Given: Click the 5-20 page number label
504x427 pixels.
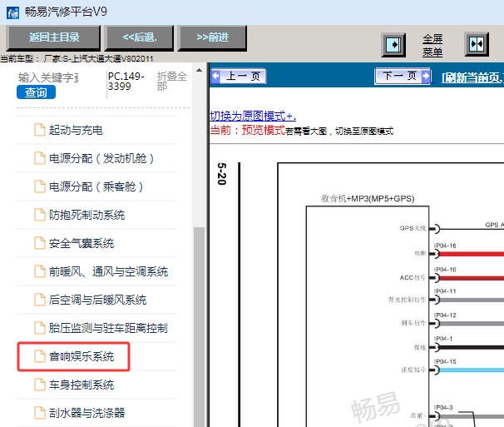Looking at the screenshot, I should tap(222, 174).
